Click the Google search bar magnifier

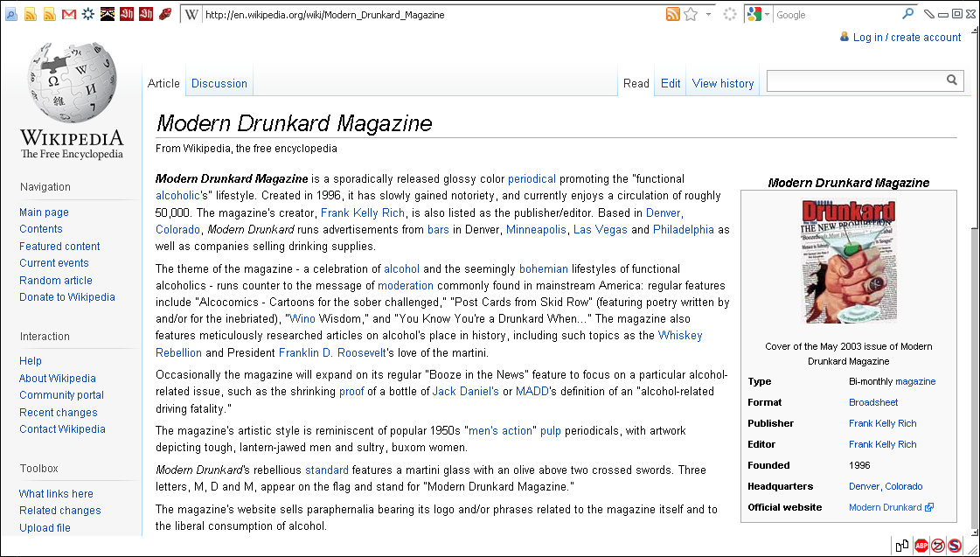tap(907, 14)
